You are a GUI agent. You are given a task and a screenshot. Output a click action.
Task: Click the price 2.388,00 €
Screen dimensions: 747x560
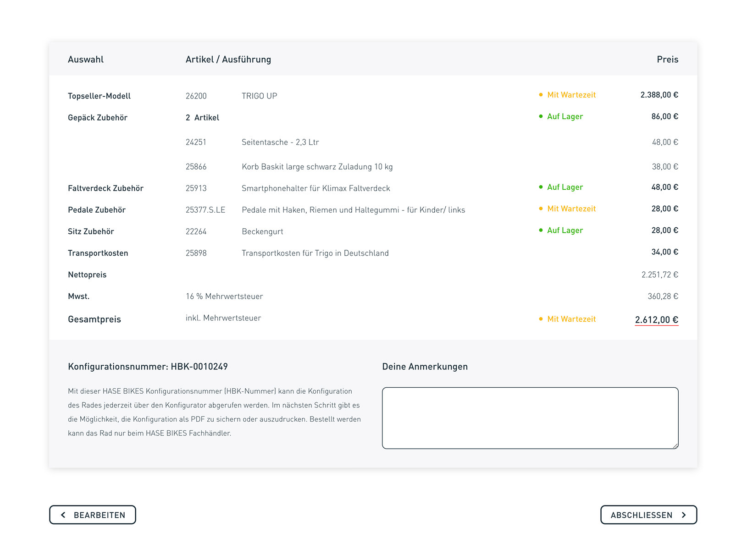pyautogui.click(x=659, y=95)
